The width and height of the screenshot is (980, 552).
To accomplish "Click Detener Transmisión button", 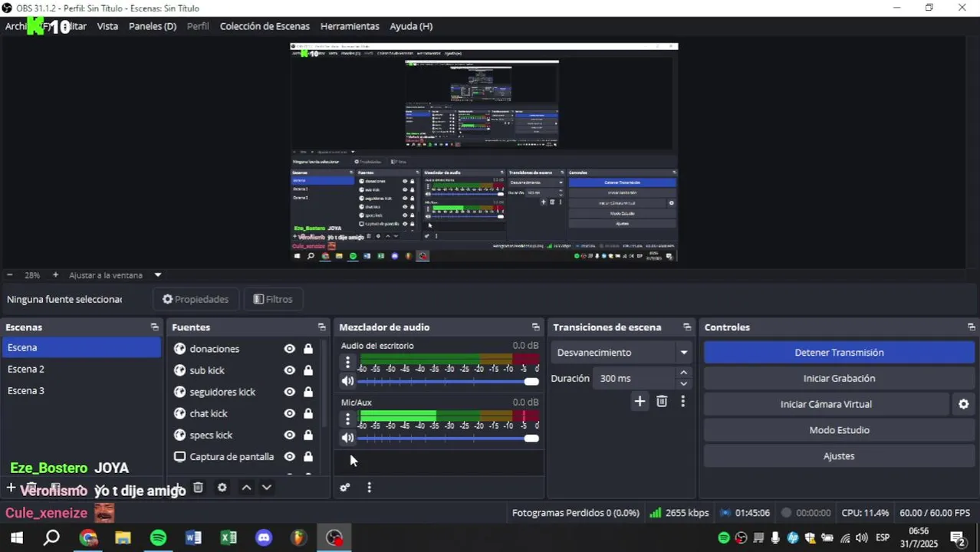I will (x=839, y=353).
